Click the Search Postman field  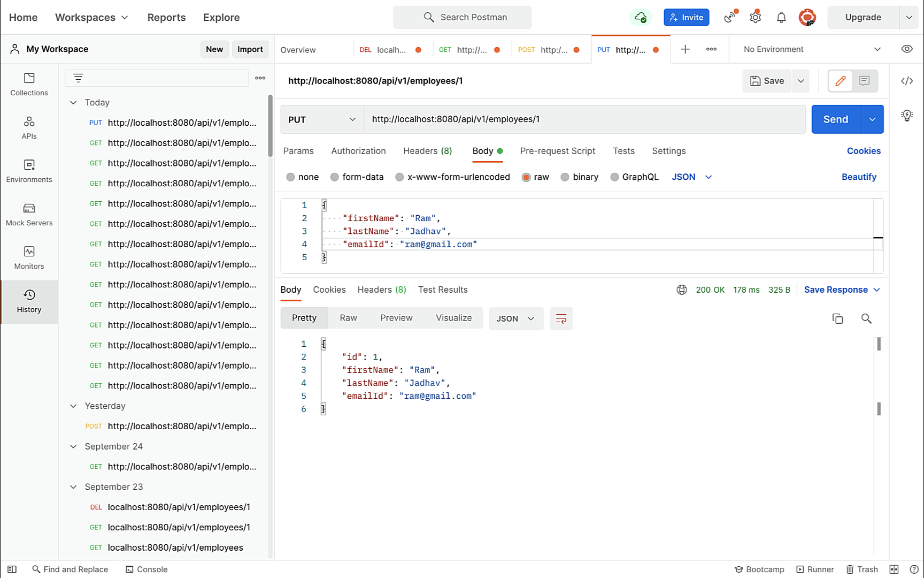click(463, 17)
